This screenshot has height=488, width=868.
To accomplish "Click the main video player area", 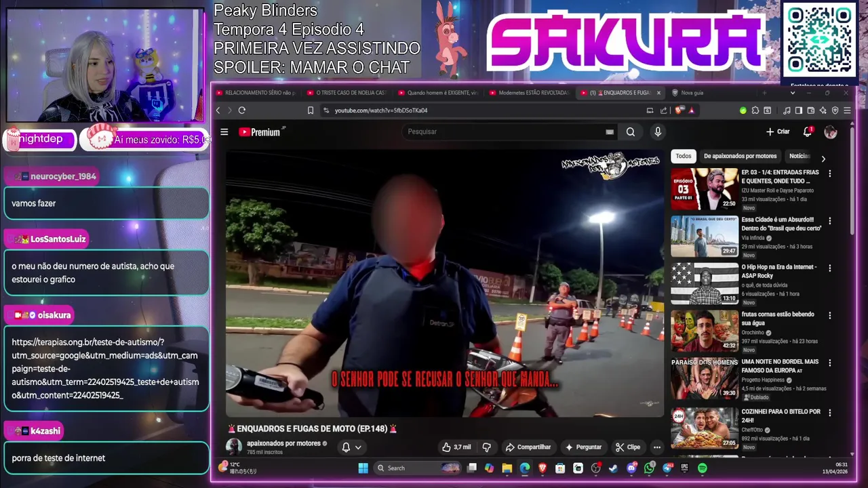I will tap(445, 283).
